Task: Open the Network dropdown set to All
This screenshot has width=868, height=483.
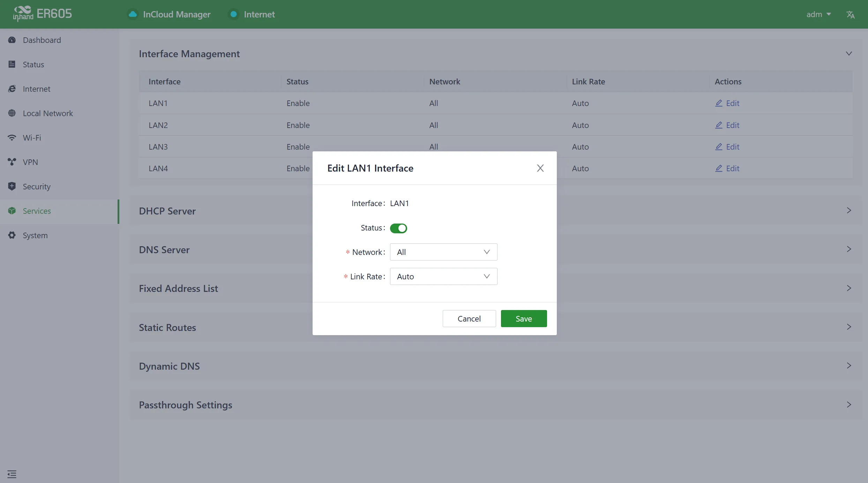Action: tap(443, 252)
